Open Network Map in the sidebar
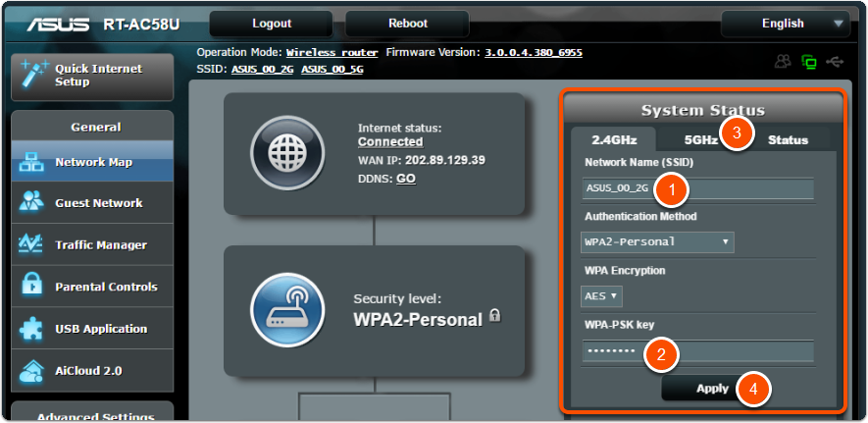868x423 pixels. click(92, 162)
